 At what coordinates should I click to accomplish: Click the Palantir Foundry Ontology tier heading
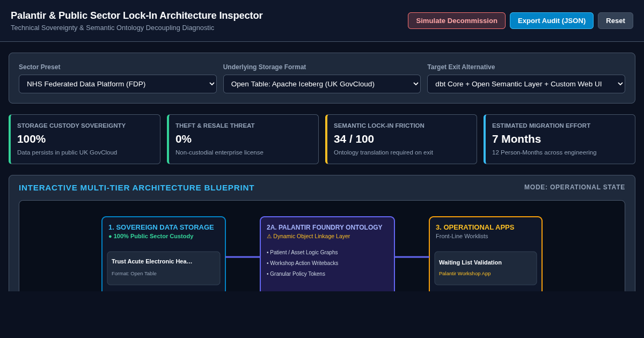tap(324, 227)
